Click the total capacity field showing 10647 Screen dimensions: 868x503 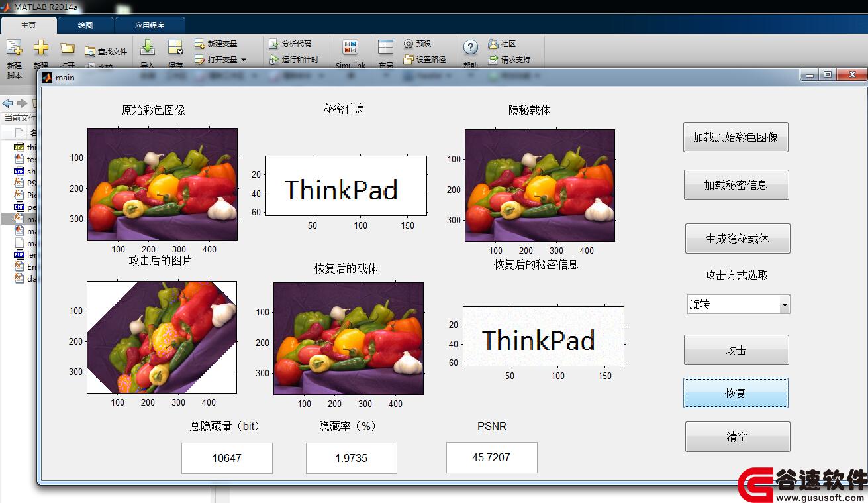227,458
